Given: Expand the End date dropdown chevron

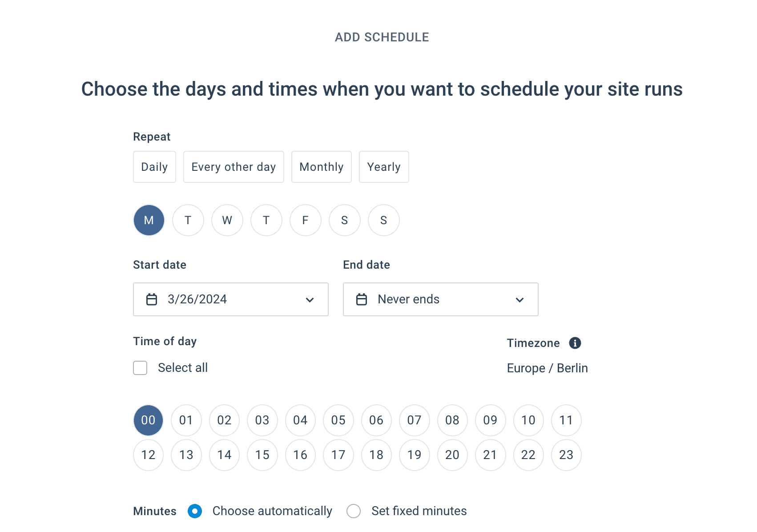Looking at the screenshot, I should pyautogui.click(x=519, y=300).
